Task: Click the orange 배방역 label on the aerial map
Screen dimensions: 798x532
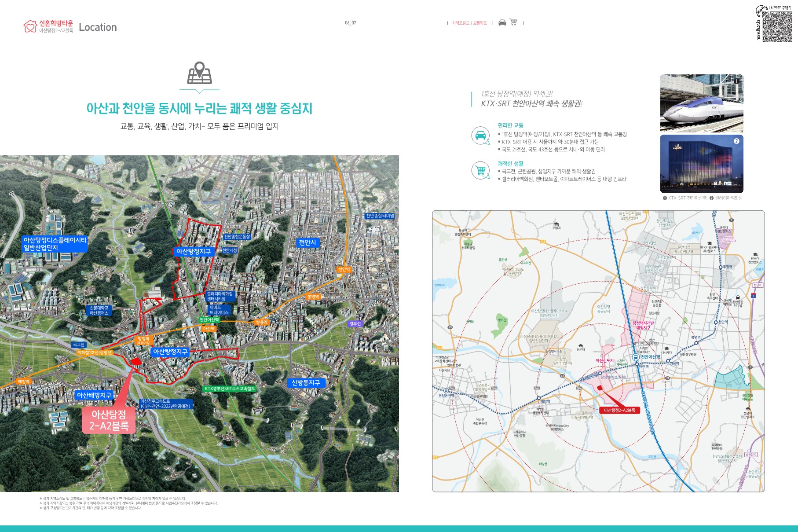Action: tap(23, 382)
